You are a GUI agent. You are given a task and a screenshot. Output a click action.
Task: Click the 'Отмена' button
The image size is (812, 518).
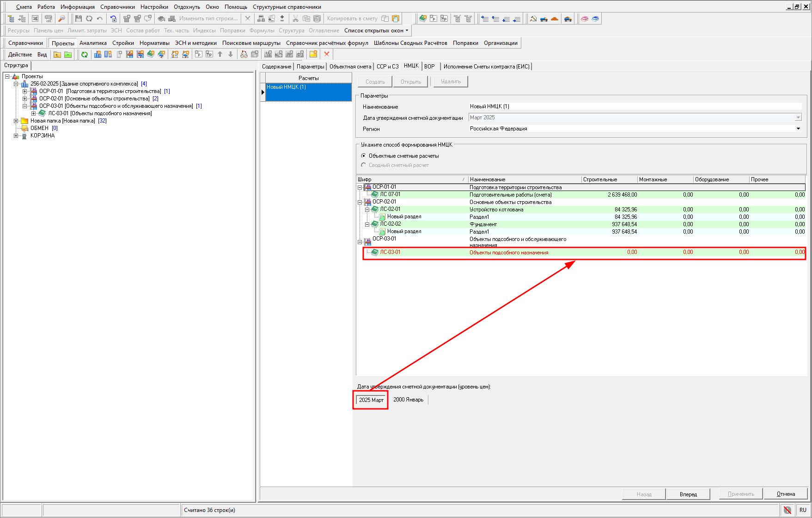[x=786, y=494]
